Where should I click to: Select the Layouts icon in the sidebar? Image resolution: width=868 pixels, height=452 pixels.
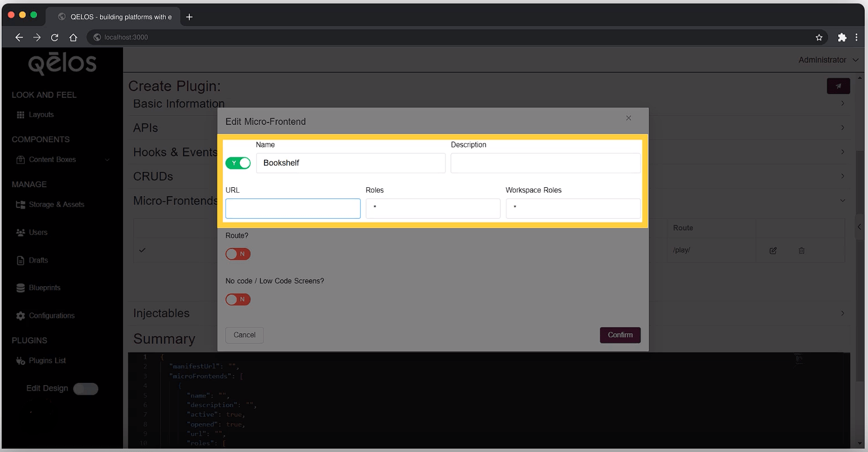click(21, 115)
